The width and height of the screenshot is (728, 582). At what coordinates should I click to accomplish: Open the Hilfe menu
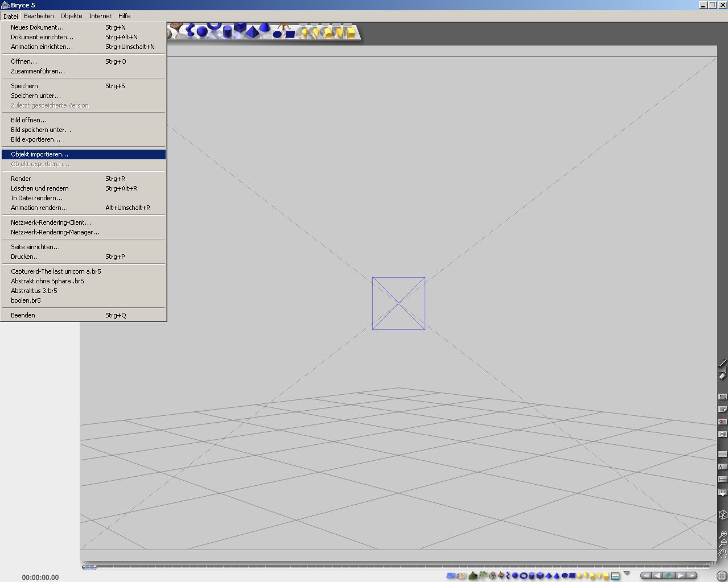(x=124, y=16)
